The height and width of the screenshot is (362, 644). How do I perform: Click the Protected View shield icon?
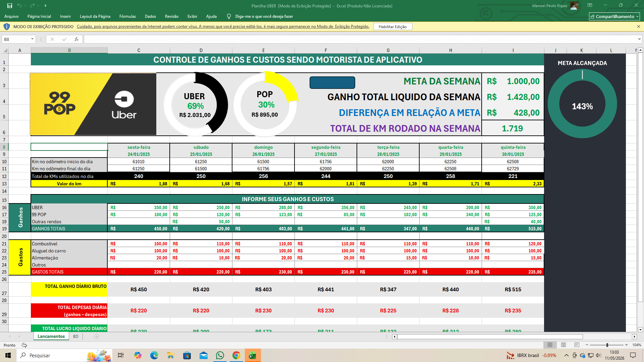coord(7,26)
